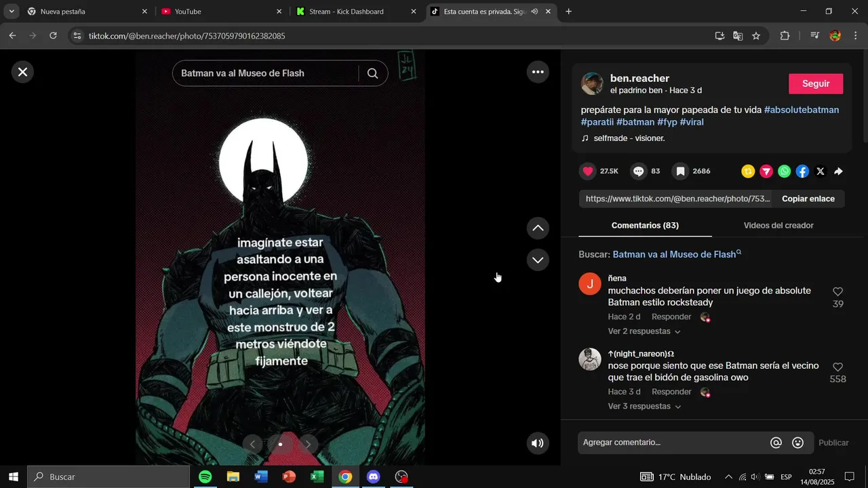The image size is (868, 488).
Task: Like the post with the heart icon
Action: 588,171
